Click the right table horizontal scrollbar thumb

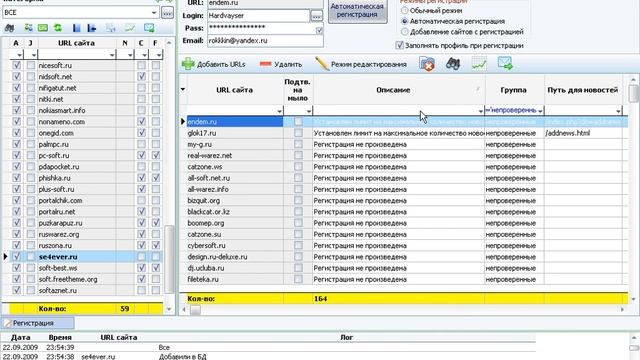point(196,310)
